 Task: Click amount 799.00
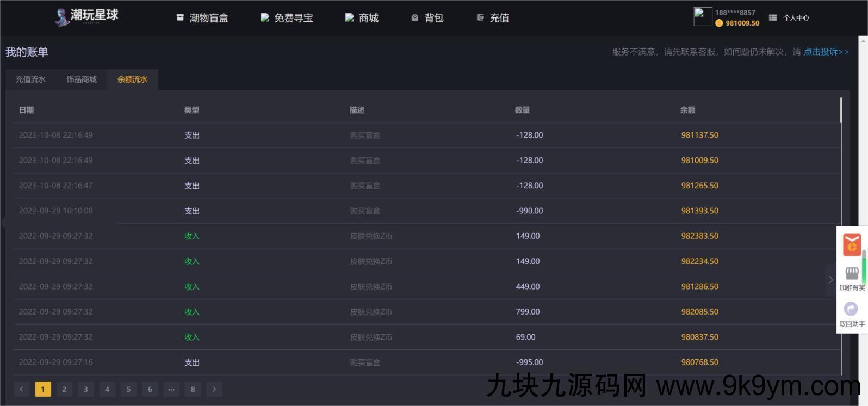528,312
